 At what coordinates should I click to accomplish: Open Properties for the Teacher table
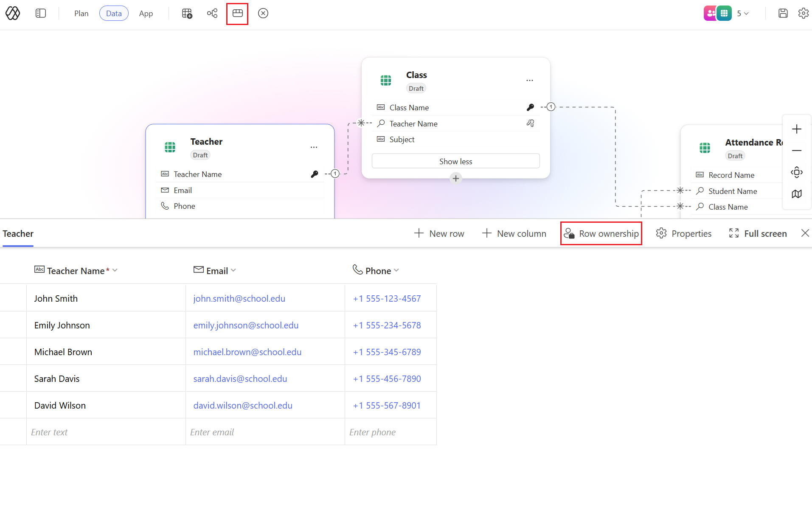[x=683, y=233]
